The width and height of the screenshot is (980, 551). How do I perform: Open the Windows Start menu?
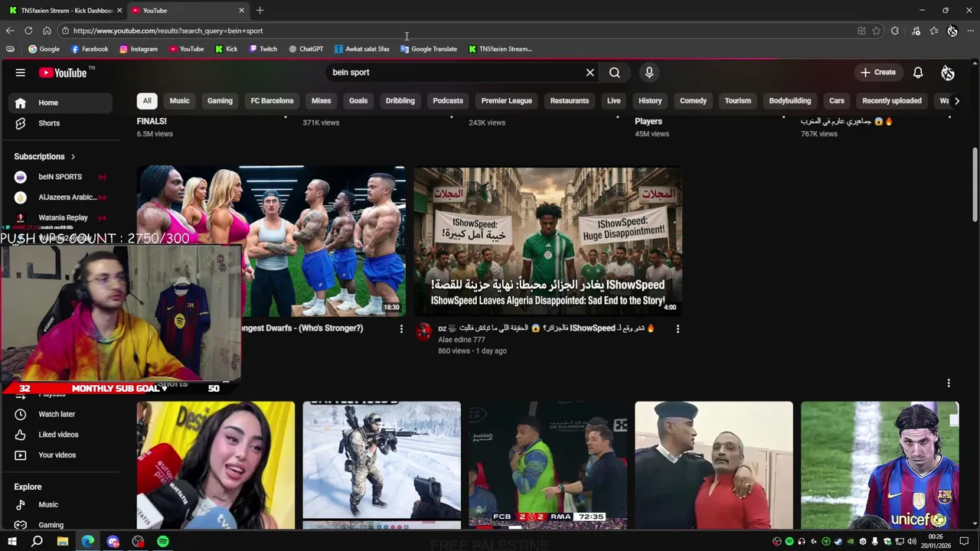(x=12, y=542)
